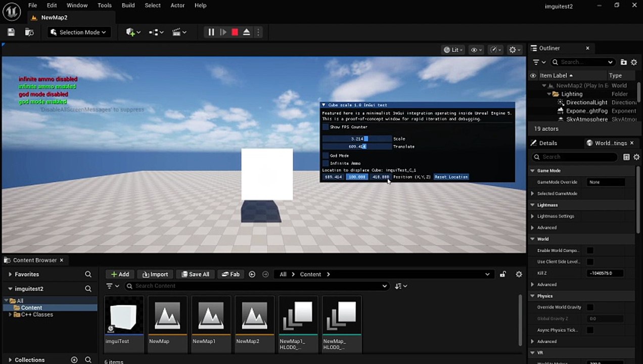The image size is (643, 364).
Task: Expand the Favorites section
Action: pyautogui.click(x=10, y=275)
